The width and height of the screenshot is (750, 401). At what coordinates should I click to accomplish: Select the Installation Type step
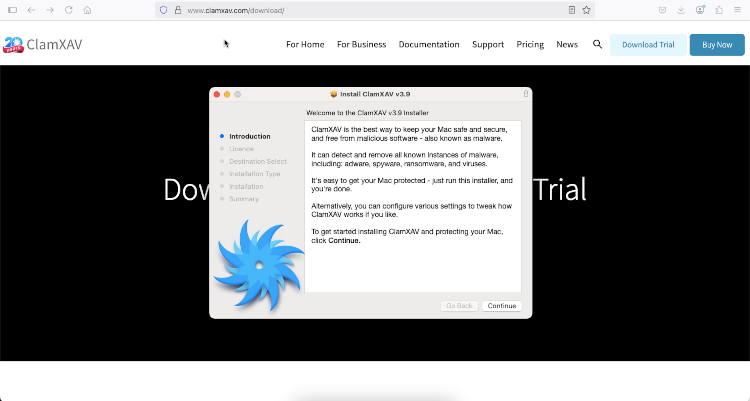coord(254,174)
